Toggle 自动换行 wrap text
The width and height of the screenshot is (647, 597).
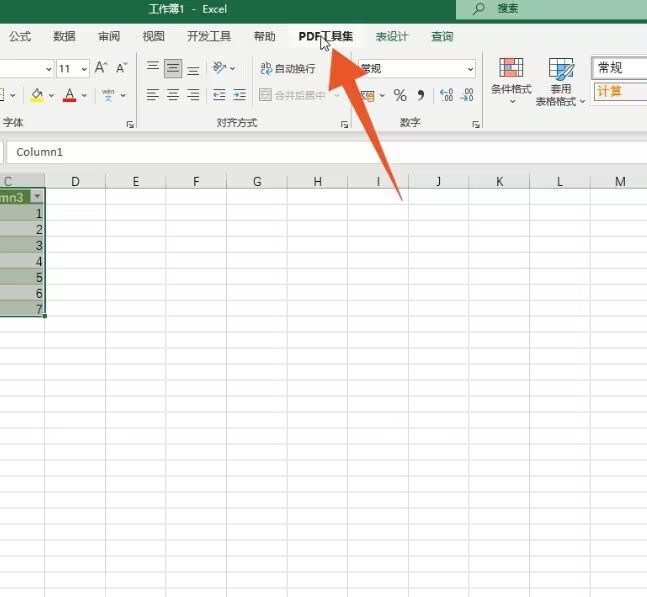click(287, 69)
